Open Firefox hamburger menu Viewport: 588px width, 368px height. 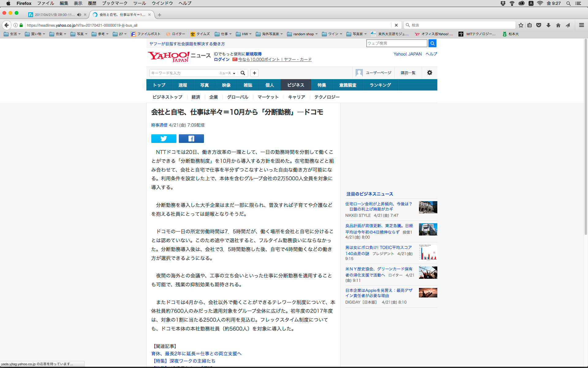click(x=581, y=25)
